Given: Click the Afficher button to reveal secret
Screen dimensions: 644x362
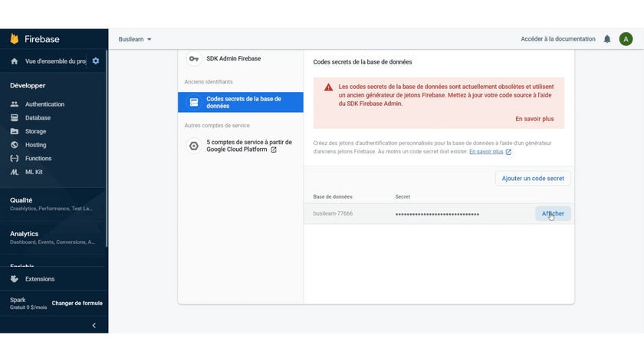Looking at the screenshot, I should (x=553, y=214).
